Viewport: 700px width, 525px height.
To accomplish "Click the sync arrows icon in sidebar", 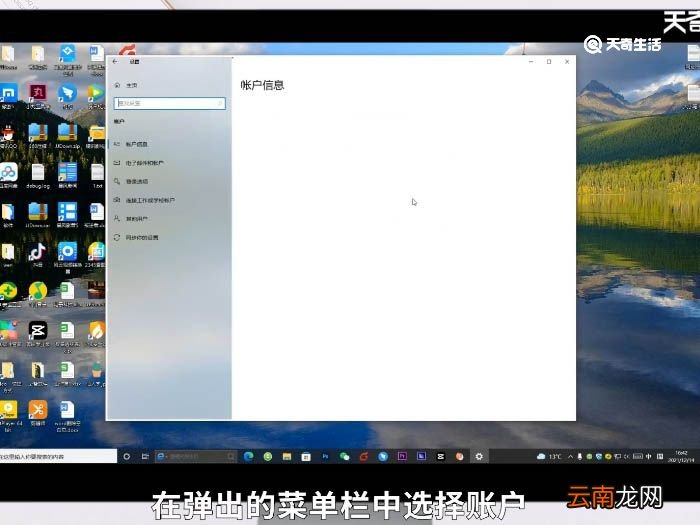I will tap(117, 238).
